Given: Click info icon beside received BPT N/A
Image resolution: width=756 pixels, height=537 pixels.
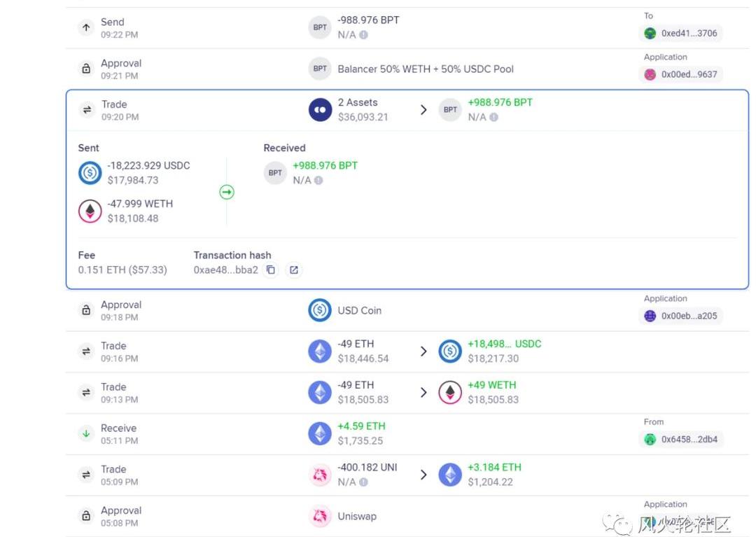Looking at the screenshot, I should pos(318,181).
